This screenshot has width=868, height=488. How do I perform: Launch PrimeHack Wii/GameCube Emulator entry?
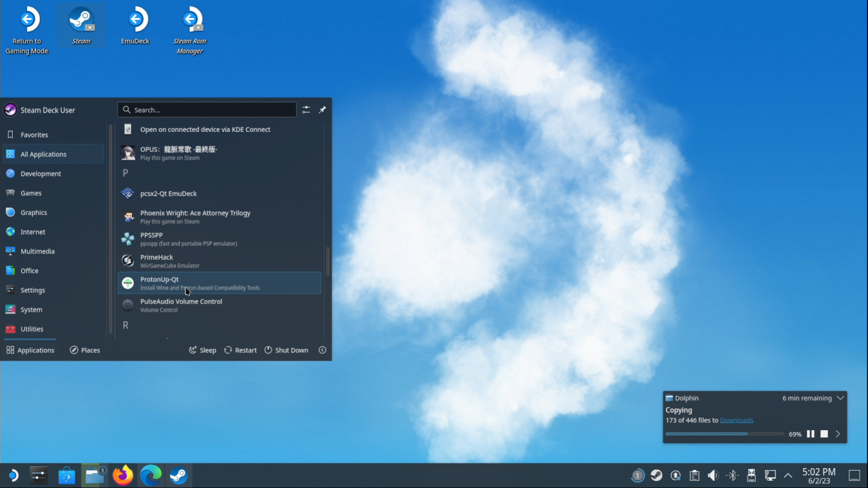click(x=219, y=261)
